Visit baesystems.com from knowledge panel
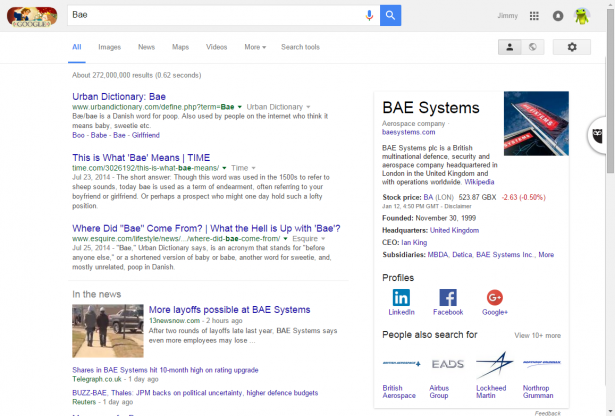This screenshot has width=615, height=416. (408, 132)
